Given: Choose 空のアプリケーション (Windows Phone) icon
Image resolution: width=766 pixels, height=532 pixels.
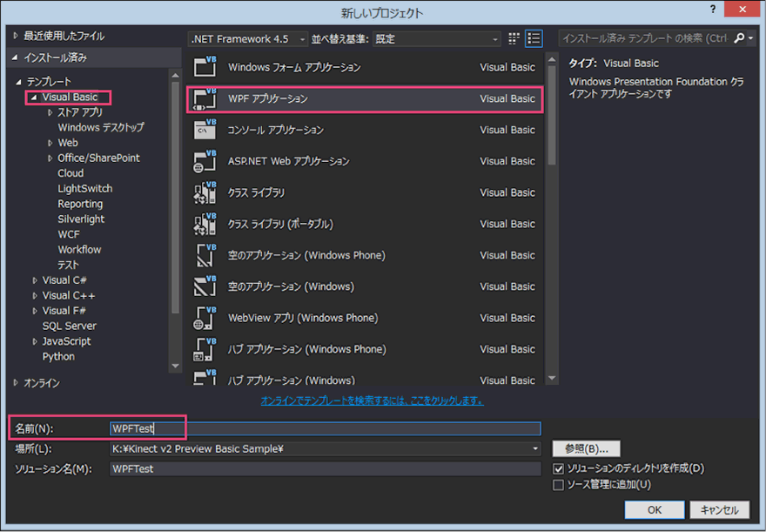Looking at the screenshot, I should point(205,255).
